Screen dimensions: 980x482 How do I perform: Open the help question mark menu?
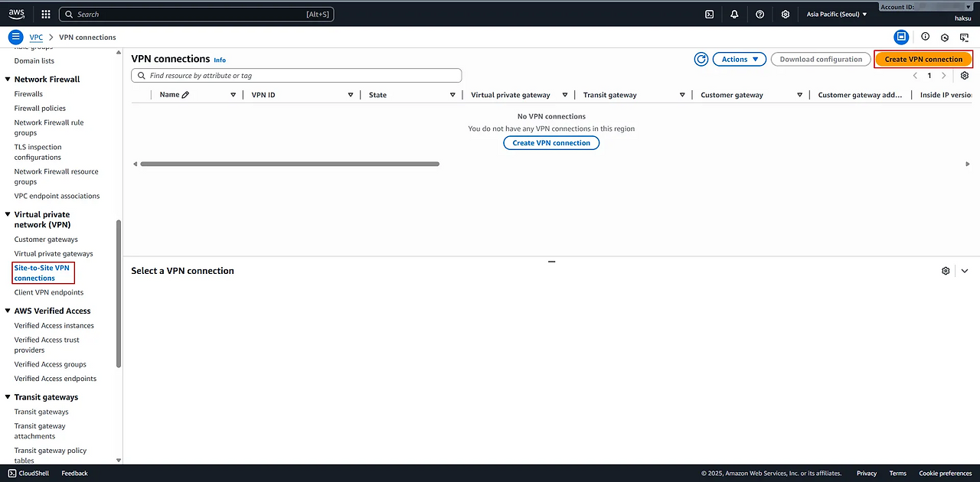(759, 14)
